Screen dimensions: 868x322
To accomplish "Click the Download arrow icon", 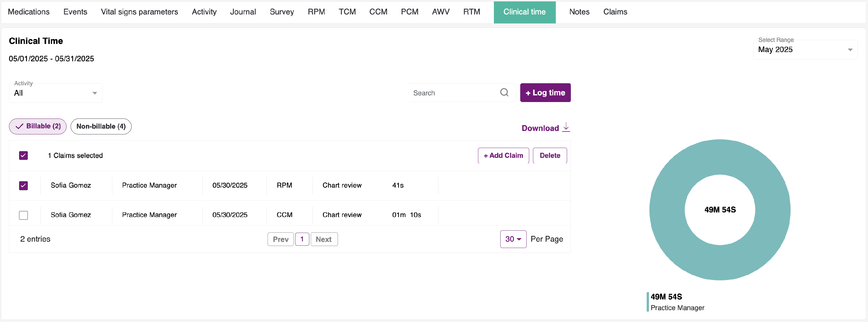I will point(566,127).
